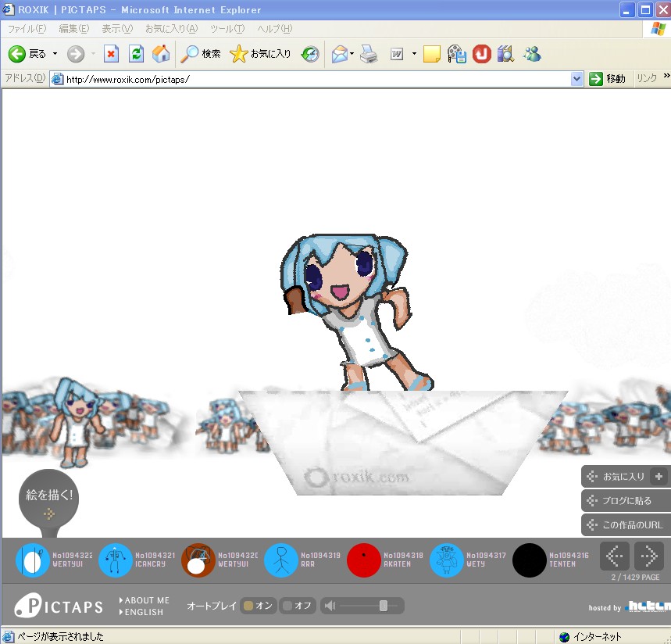This screenshot has height=644, width=671.
Task: Expand the Back button history dropdown
Action: pyautogui.click(x=55, y=54)
